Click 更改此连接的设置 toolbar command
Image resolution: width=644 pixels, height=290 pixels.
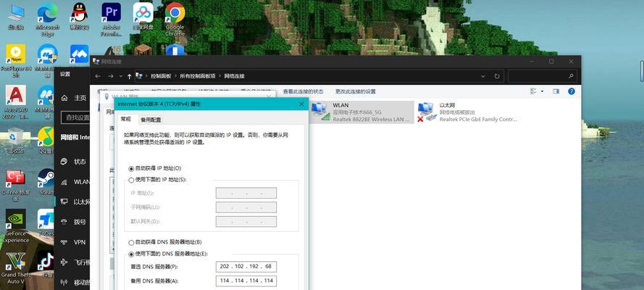pyautogui.click(x=356, y=91)
